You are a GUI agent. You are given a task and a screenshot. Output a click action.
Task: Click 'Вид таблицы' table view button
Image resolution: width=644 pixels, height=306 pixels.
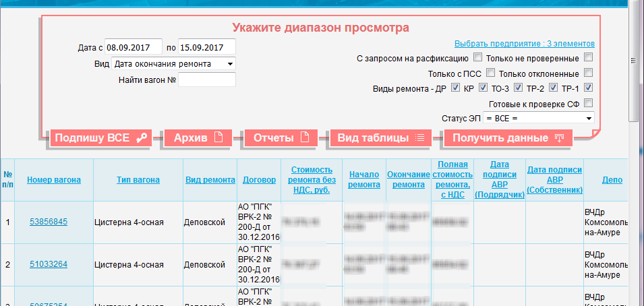pos(381,138)
